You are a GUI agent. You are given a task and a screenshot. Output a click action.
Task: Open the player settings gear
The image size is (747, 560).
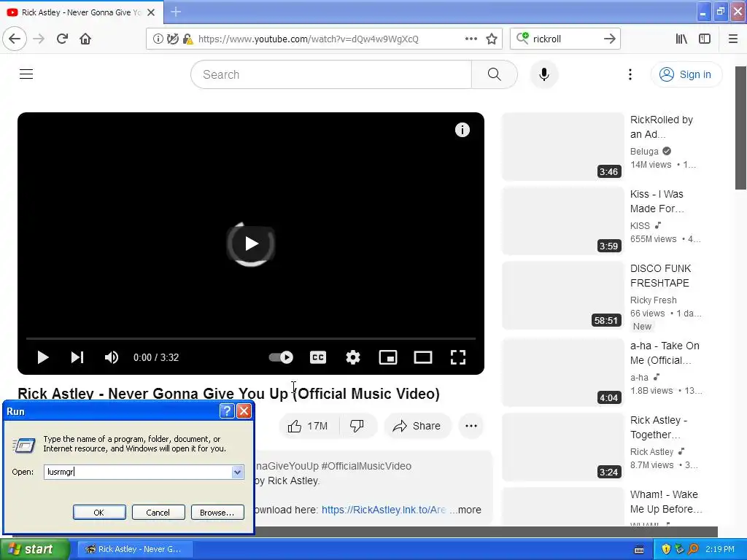click(x=352, y=357)
